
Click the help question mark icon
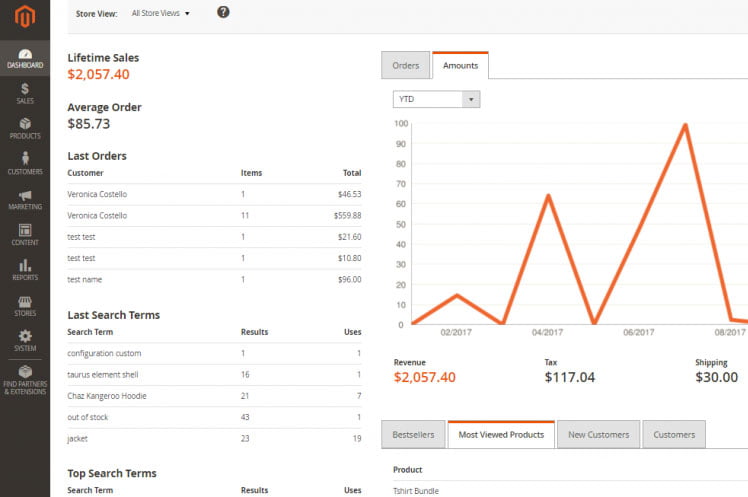pos(223,12)
